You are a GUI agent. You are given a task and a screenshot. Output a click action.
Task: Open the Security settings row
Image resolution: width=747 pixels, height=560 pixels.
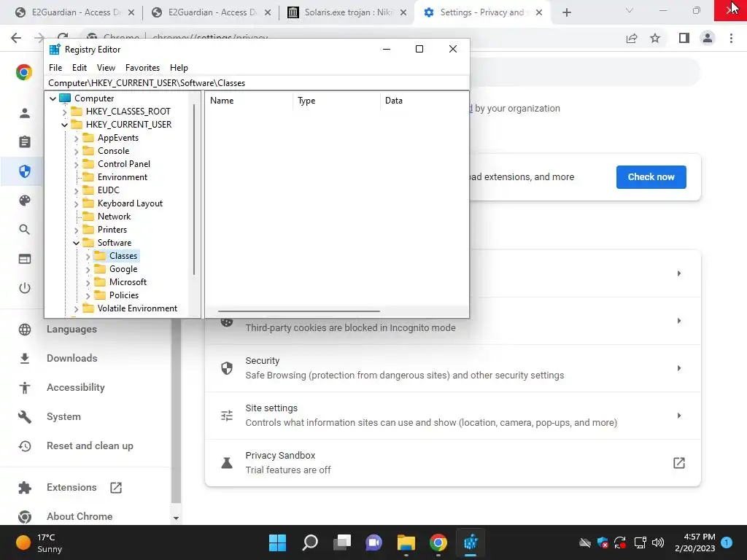tap(452, 368)
